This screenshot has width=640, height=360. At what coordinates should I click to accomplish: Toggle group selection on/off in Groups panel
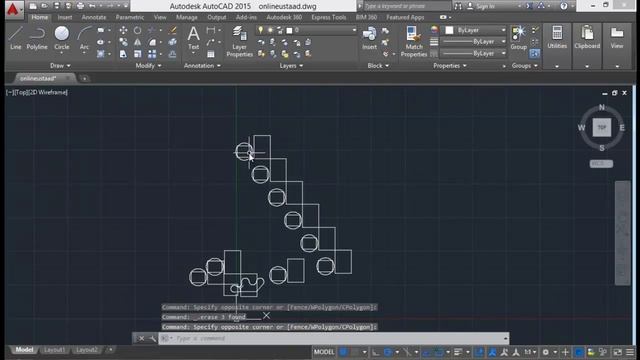click(535, 53)
